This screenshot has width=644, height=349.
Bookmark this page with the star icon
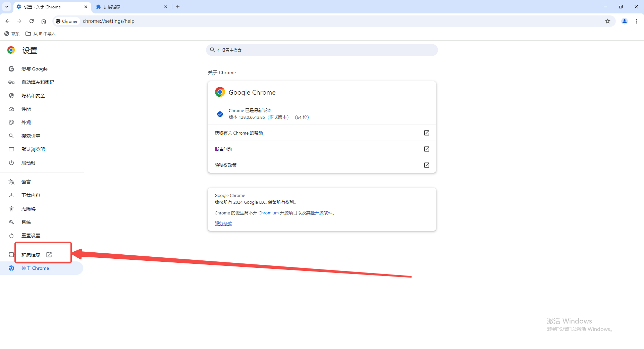pyautogui.click(x=608, y=21)
